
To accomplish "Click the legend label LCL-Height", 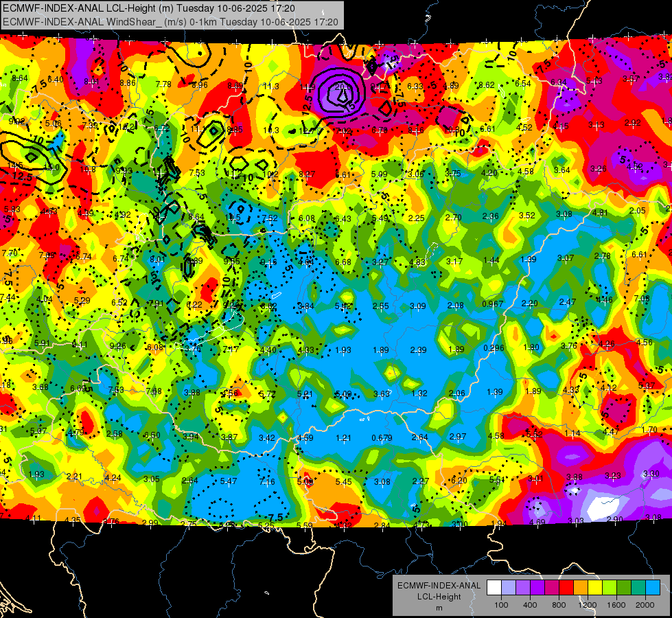I will click(x=439, y=597).
